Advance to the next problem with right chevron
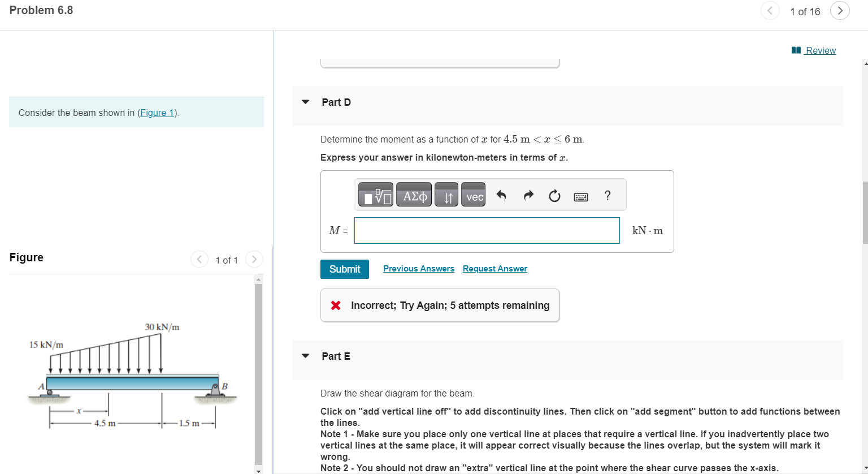This screenshot has height=474, width=868. 840,11
